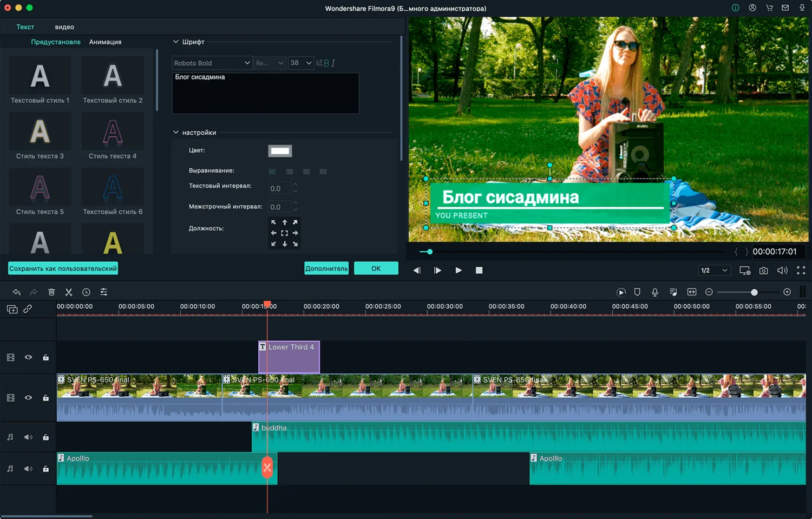This screenshot has height=519, width=812.
Task: Take a snapshot with the camera icon
Action: pos(763,271)
